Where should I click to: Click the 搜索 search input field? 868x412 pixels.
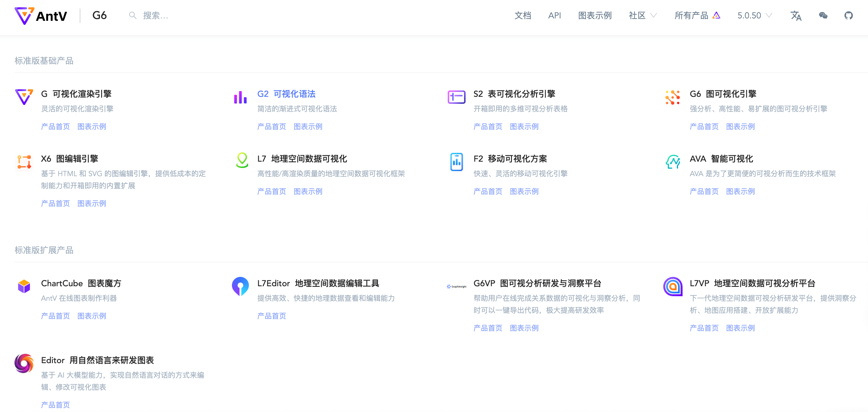pos(155,15)
